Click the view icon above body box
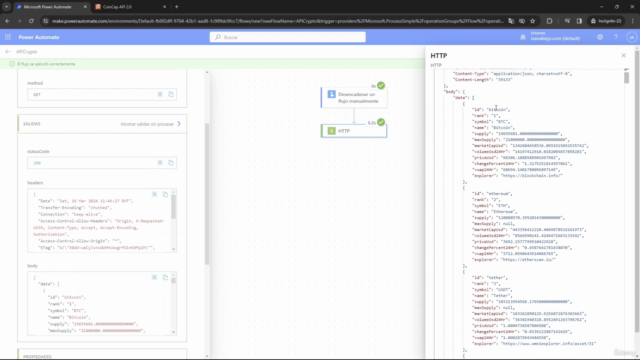 154,277
